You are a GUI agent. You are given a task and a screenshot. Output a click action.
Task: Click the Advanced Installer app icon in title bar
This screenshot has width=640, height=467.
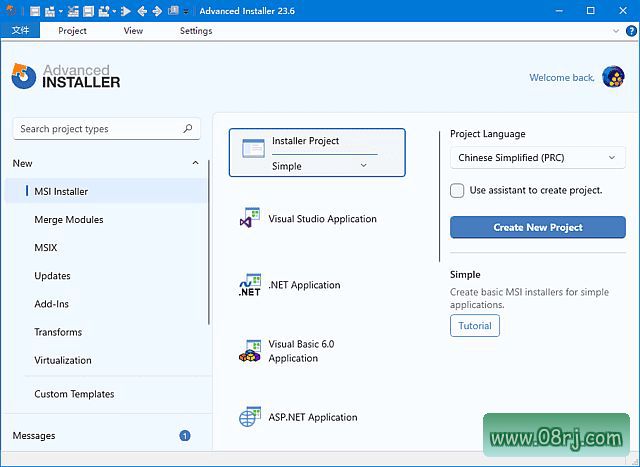(x=11, y=11)
